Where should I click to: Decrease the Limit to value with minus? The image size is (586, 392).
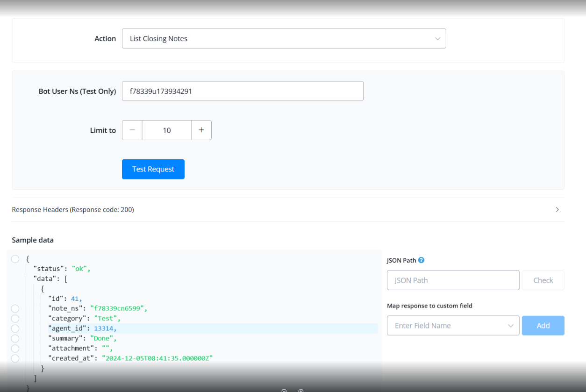(132, 130)
